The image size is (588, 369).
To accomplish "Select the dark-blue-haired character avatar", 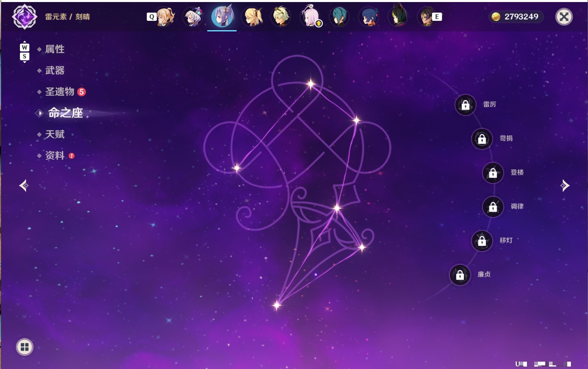I will (369, 17).
